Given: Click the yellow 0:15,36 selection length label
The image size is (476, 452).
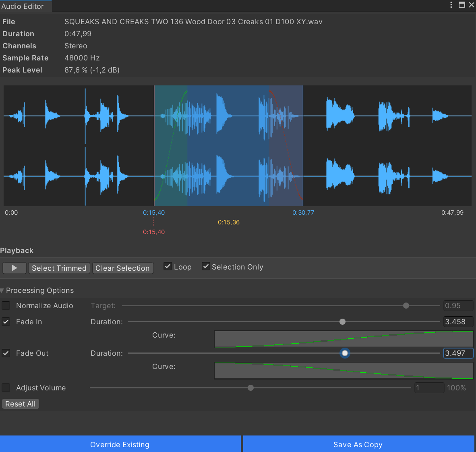Looking at the screenshot, I should [x=229, y=222].
